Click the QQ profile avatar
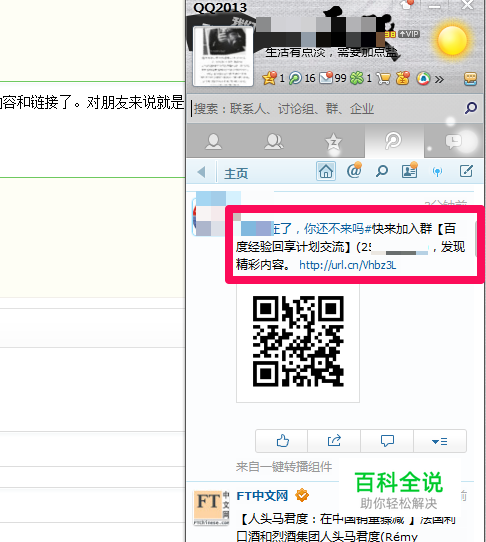Viewport: 486px width, 542px height. tap(223, 56)
